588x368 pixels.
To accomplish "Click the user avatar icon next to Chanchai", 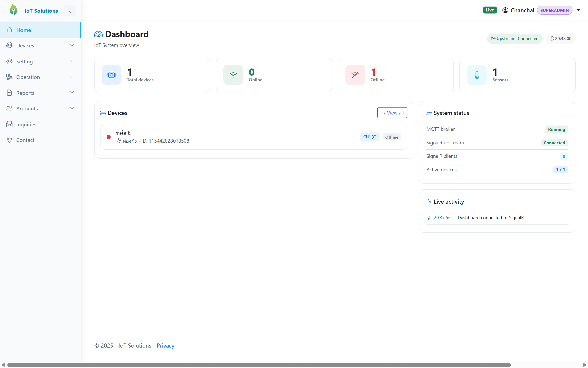I will 505,10.
